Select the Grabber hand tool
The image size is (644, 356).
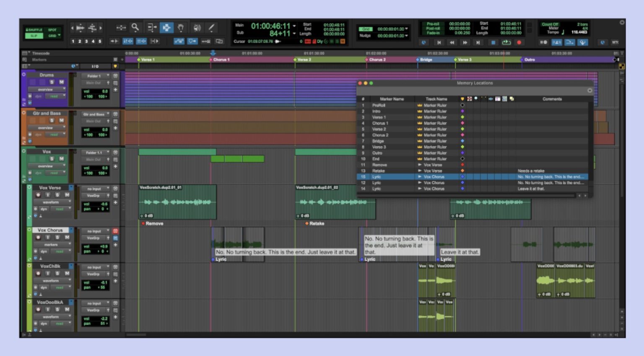tap(181, 27)
